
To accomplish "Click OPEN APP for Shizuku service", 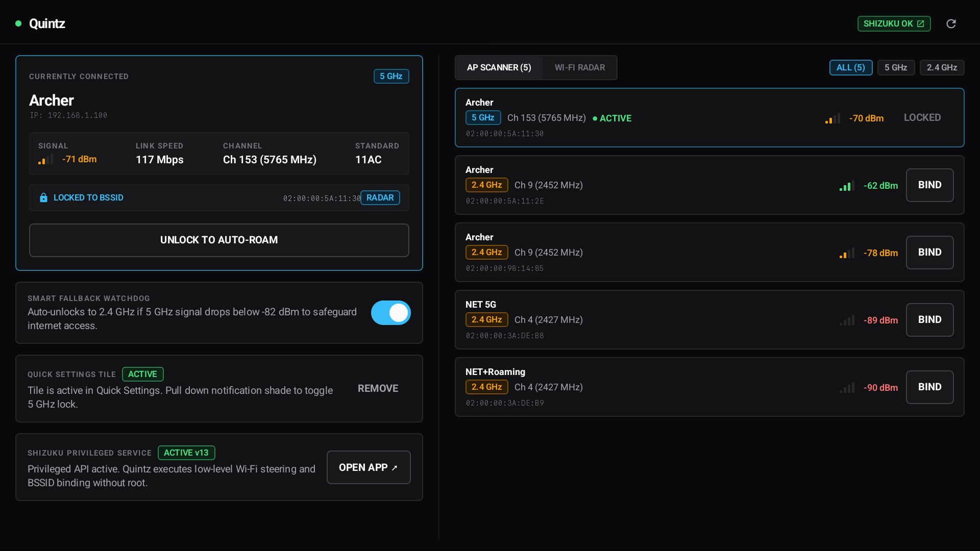I will 369,467.
